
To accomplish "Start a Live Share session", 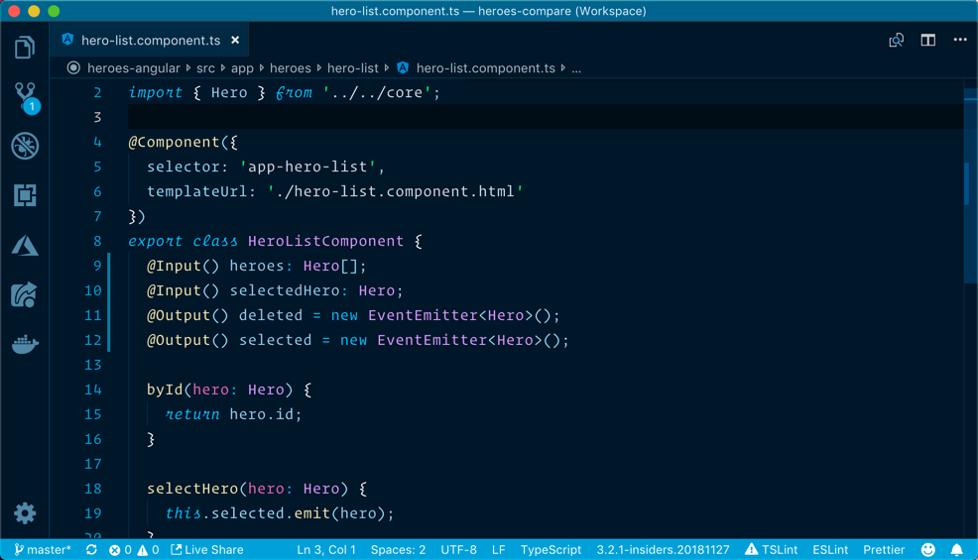I will pos(207,549).
